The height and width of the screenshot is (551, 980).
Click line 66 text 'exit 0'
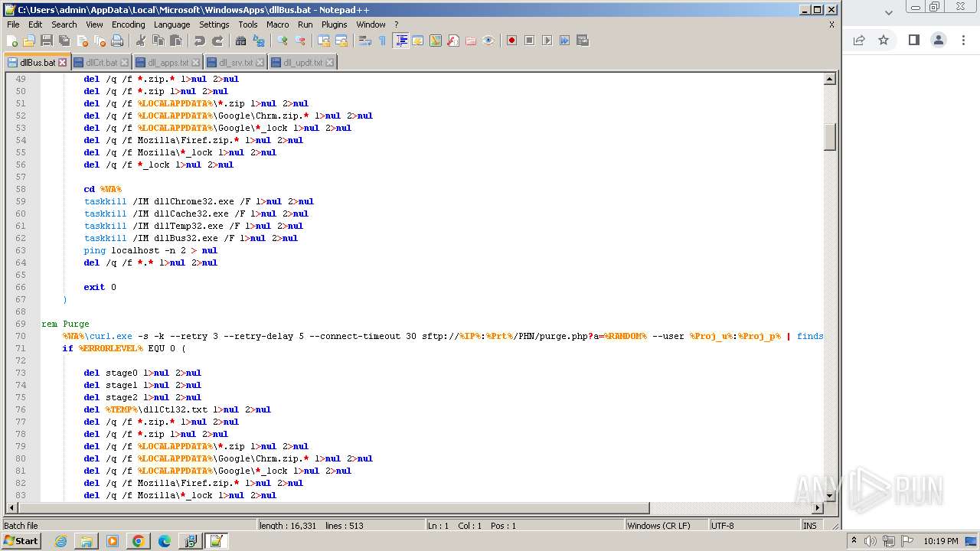click(x=100, y=287)
